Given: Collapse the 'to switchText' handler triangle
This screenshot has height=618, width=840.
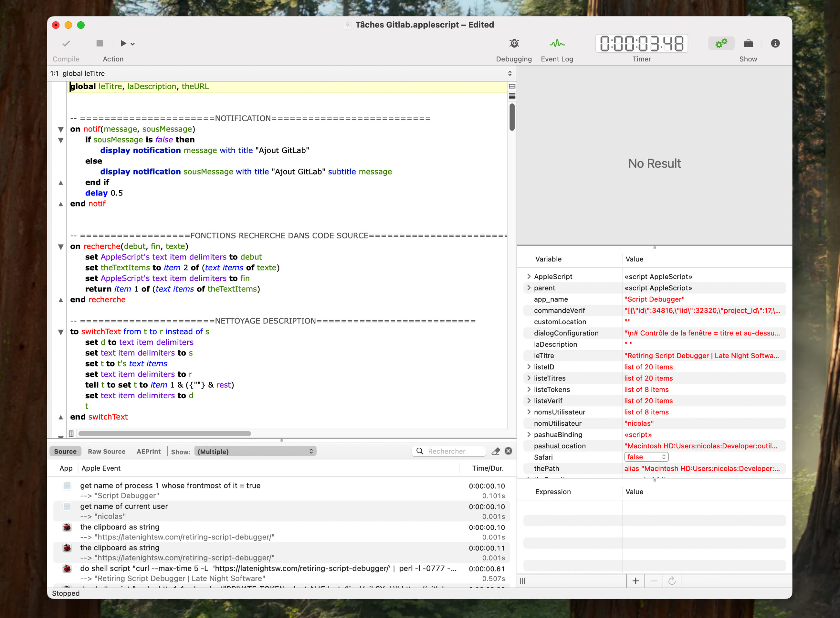Looking at the screenshot, I should pos(60,332).
